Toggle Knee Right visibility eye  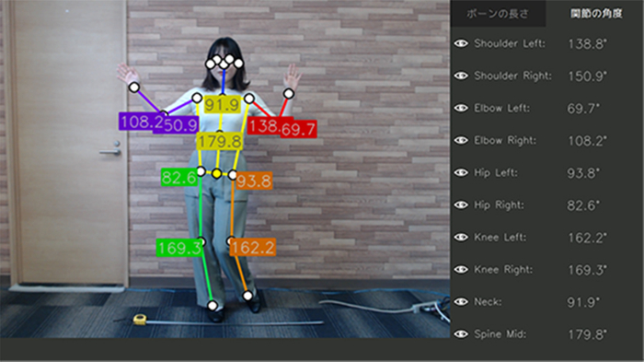[461, 270]
